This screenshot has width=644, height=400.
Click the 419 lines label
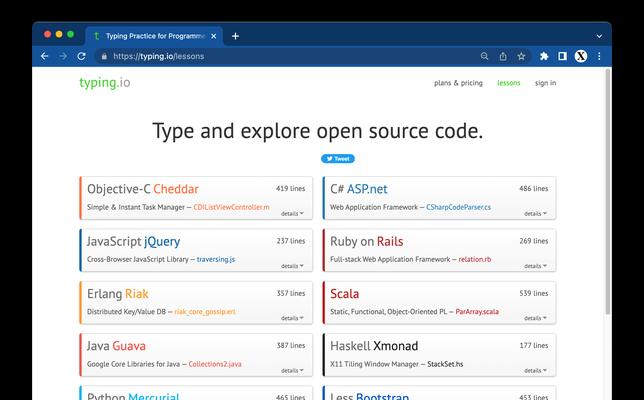[290, 189]
